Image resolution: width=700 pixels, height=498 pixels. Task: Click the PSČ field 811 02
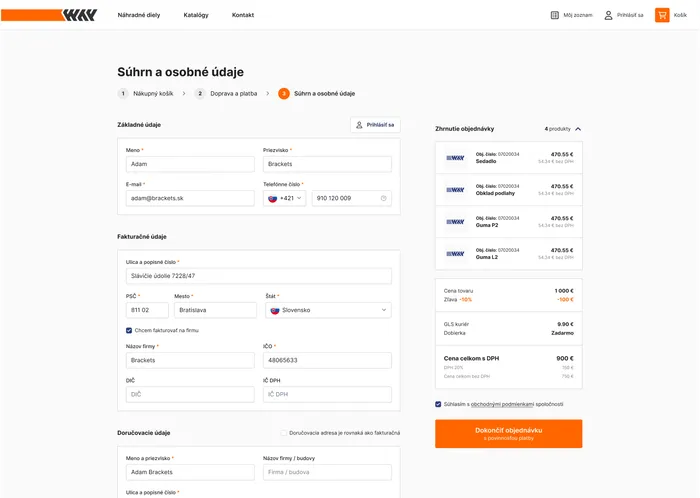pos(147,310)
